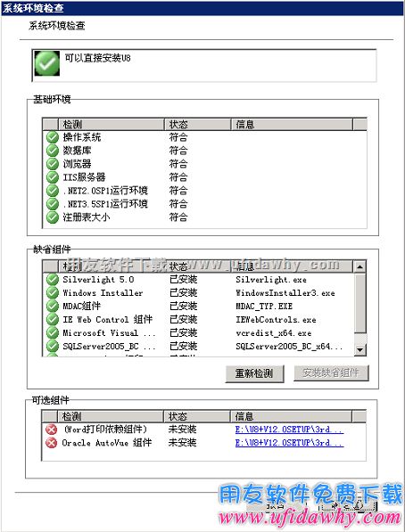Select the (Word打印依赖组件) row text
Screen dimensions: 405x532
pos(105,430)
